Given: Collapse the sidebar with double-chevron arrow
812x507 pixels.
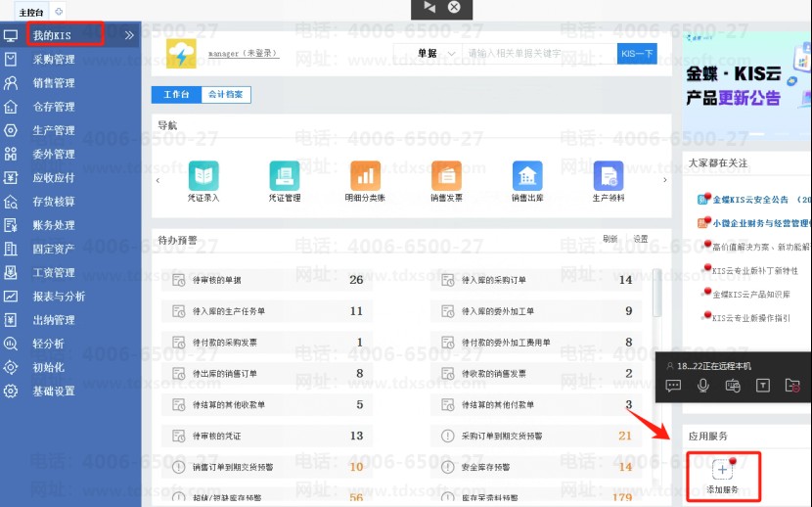Looking at the screenshot, I should pos(130,36).
